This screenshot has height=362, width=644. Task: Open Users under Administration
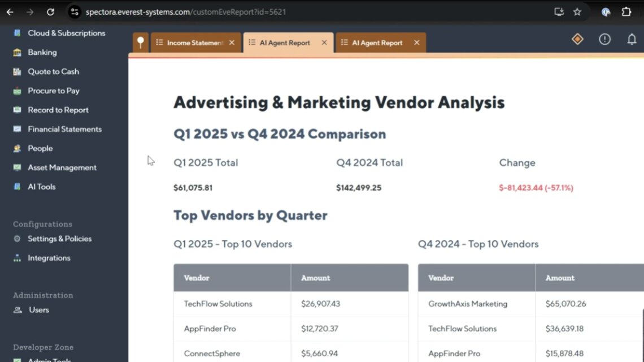pyautogui.click(x=39, y=311)
